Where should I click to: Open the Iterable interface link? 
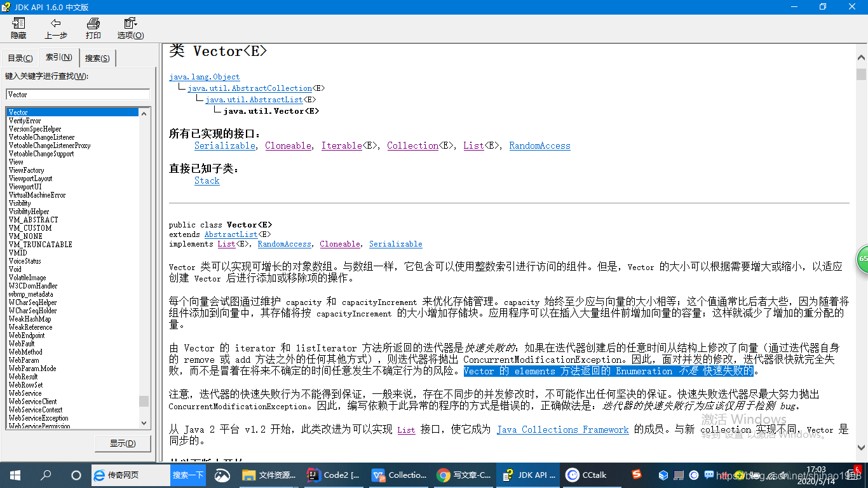click(341, 146)
